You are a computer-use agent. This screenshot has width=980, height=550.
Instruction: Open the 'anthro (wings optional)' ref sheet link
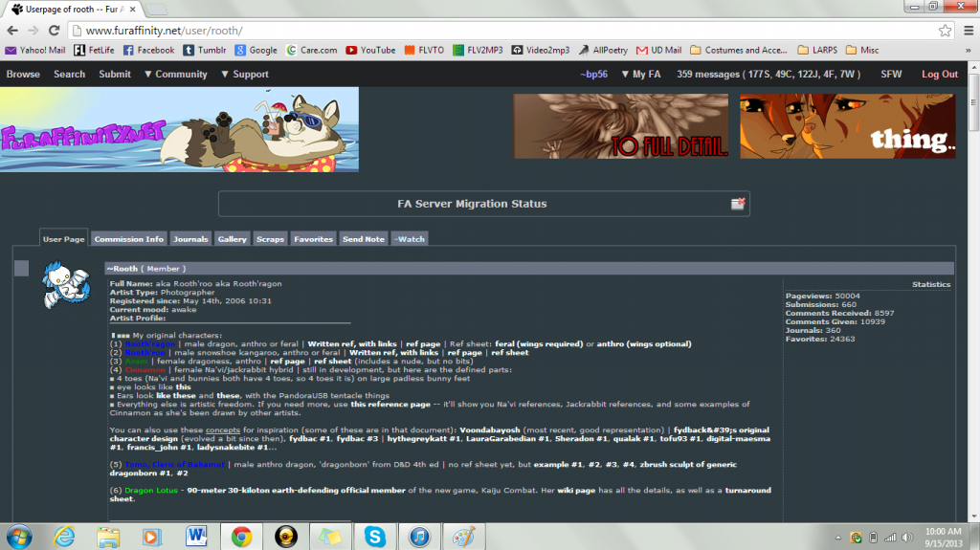click(x=644, y=343)
